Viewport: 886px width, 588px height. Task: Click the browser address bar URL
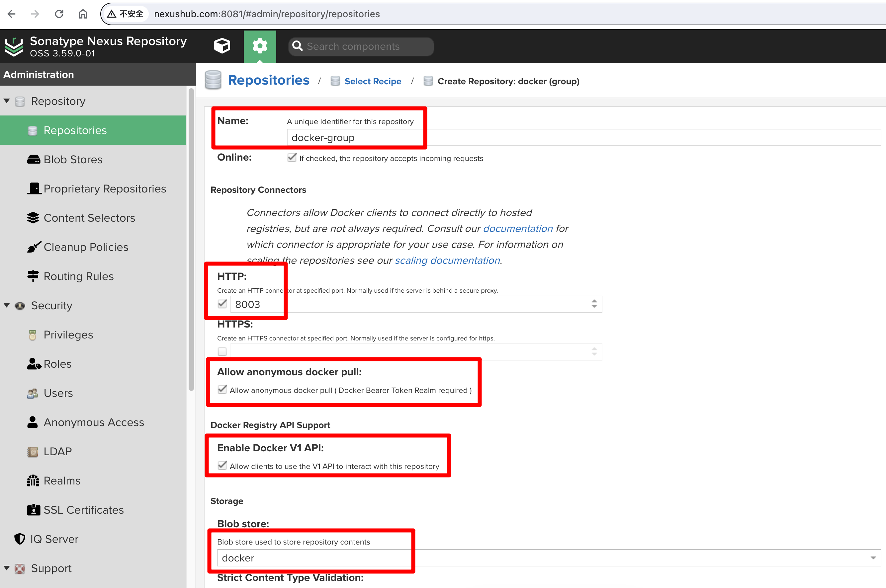pyautogui.click(x=267, y=14)
